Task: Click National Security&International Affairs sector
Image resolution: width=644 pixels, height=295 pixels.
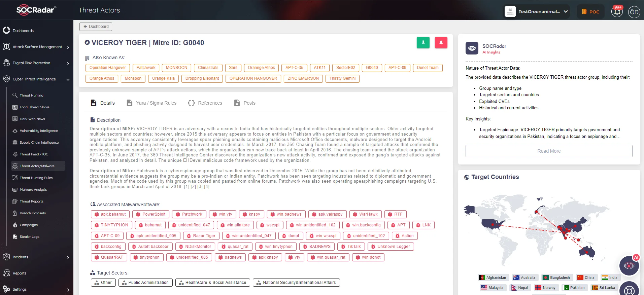Action: [x=296, y=283]
